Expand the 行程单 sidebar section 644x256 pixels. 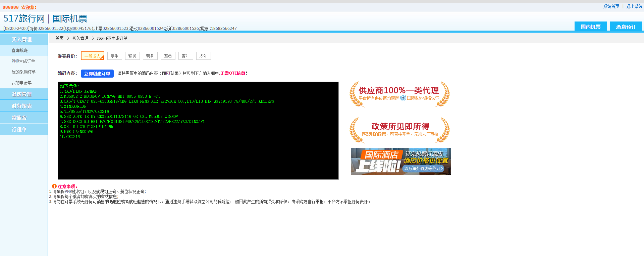pos(24,129)
